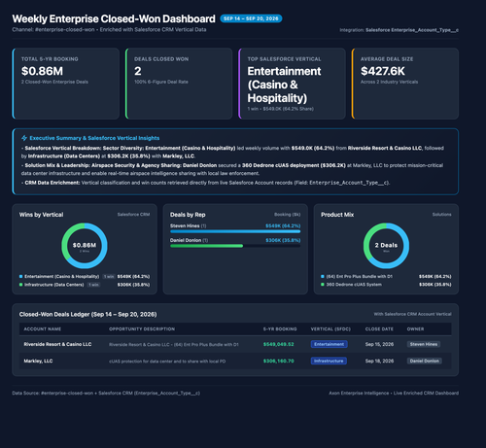Screen dimensions: 486x448
Task: Click the green 360 Dedrone cUAS System swatch
Action: (323, 285)
